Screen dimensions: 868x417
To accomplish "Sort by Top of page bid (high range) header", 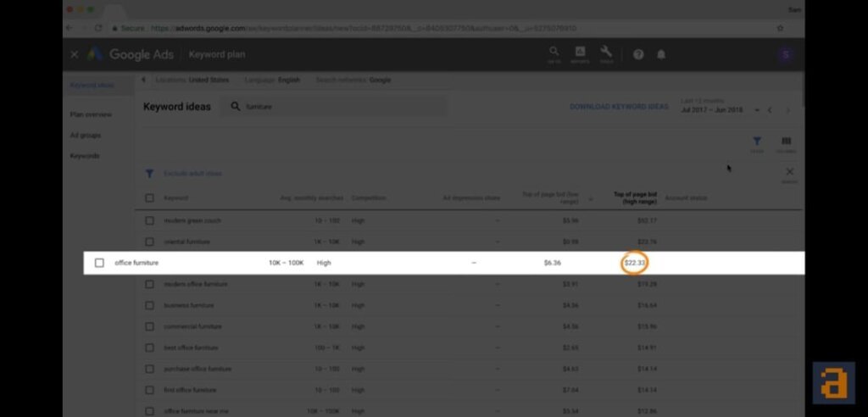I will pyautogui.click(x=635, y=197).
